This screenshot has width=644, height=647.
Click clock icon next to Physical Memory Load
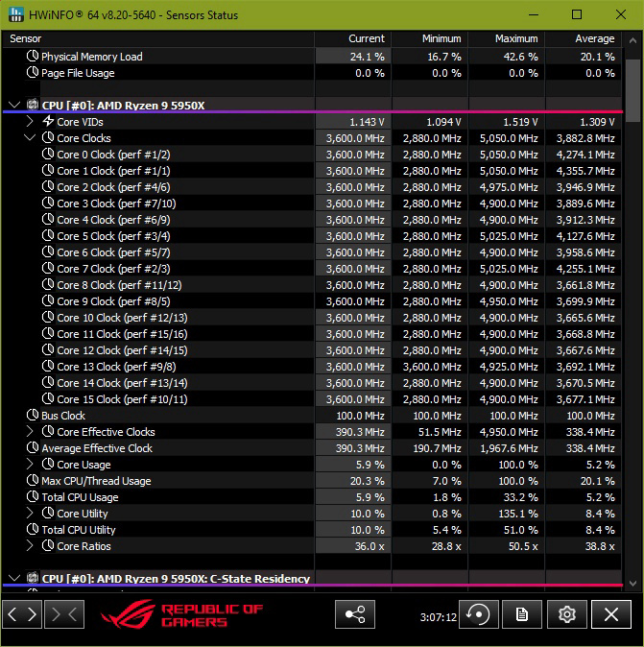(x=33, y=56)
